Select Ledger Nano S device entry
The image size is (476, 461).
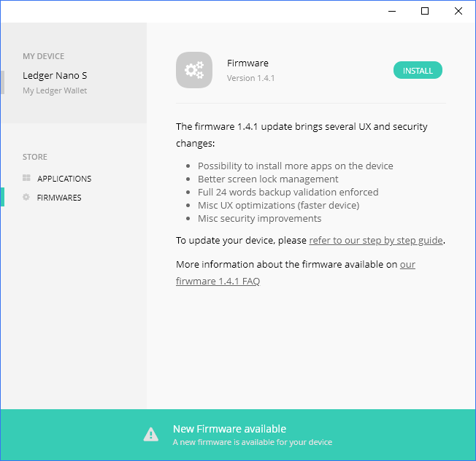click(55, 76)
